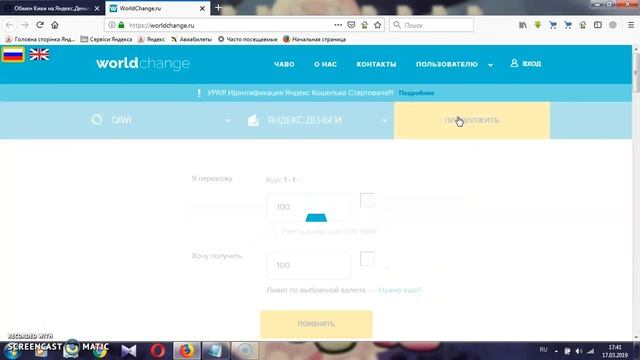Viewport: 640px width, 360px height.
Task: Open Firefox hamburger menu
Action: [x=631, y=25]
